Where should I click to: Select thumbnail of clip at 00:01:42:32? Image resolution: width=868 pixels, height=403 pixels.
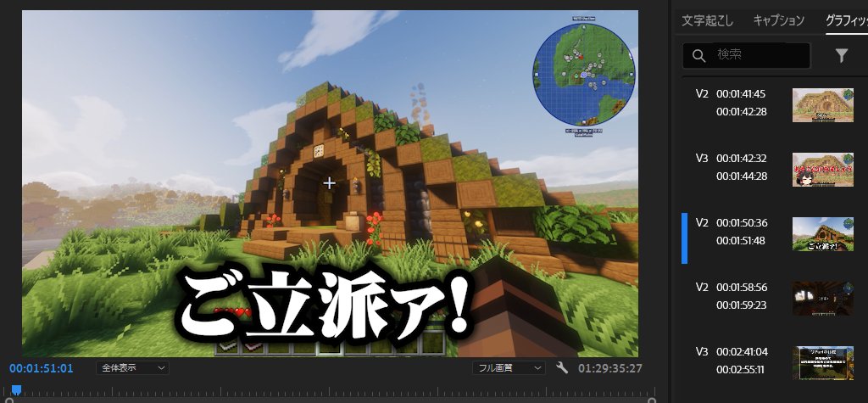pyautogui.click(x=822, y=169)
